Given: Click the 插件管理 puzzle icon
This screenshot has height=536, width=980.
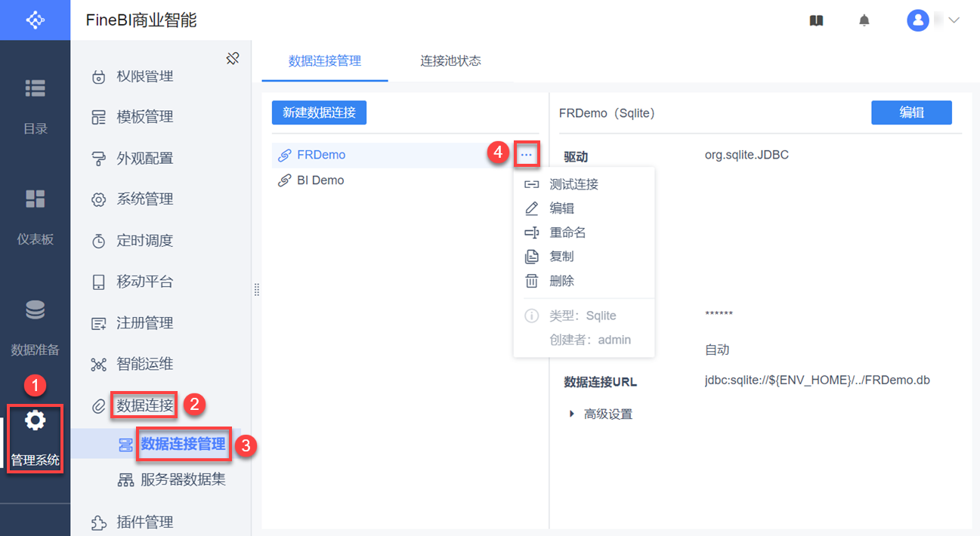Looking at the screenshot, I should [98, 522].
